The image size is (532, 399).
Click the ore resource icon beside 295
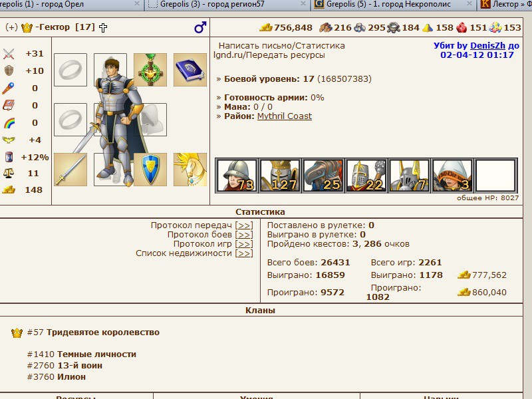click(x=360, y=27)
